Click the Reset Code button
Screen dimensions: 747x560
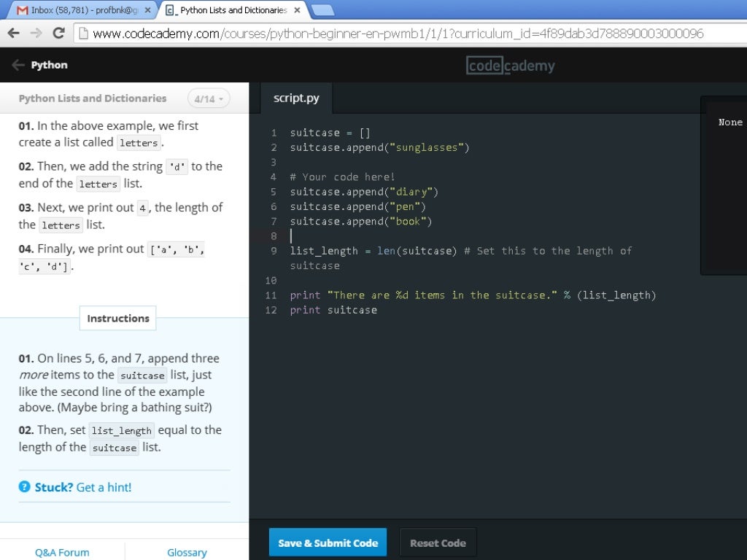pyautogui.click(x=438, y=542)
